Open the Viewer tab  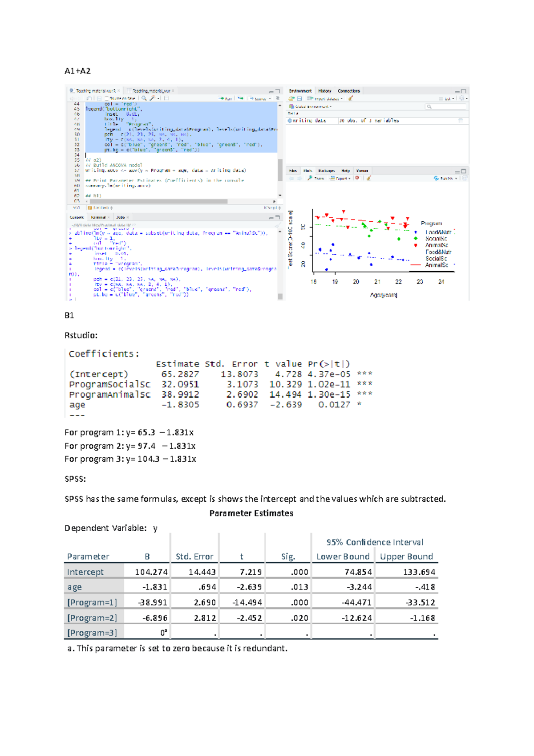(362, 171)
